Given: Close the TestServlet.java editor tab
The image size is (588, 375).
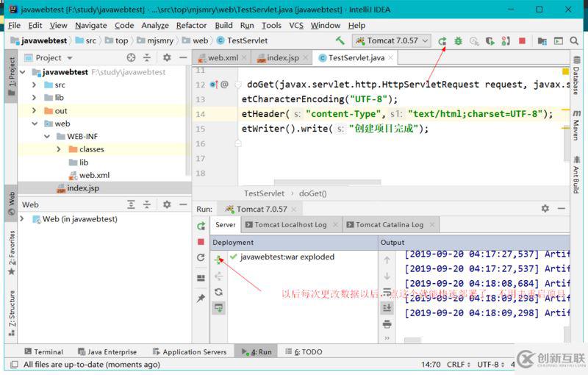Looking at the screenshot, I should 390,57.
